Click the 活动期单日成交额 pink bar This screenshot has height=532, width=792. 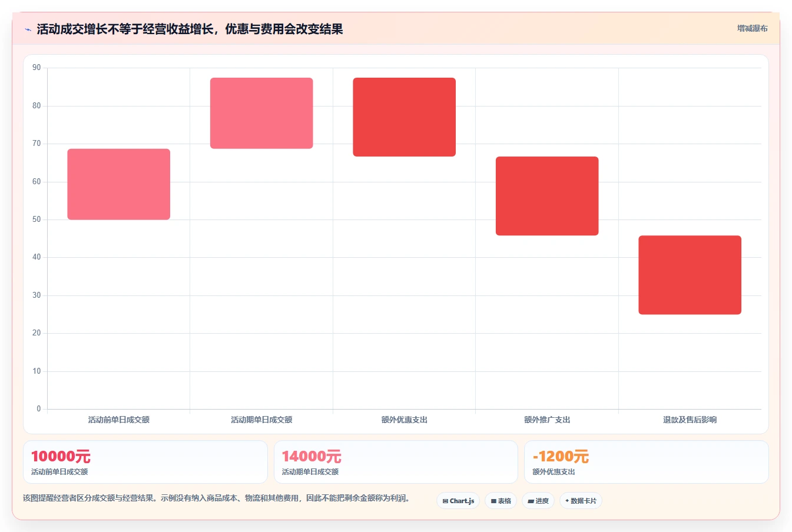click(x=261, y=113)
